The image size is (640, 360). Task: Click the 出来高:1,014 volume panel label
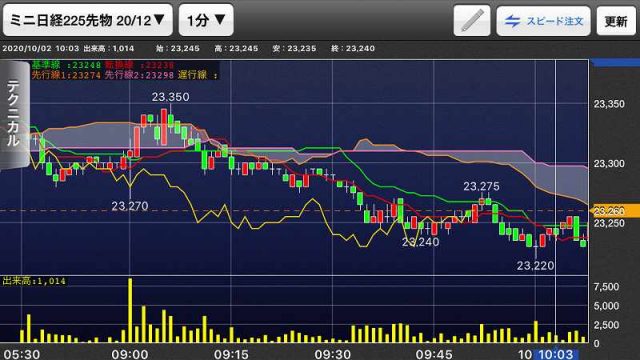(x=34, y=281)
